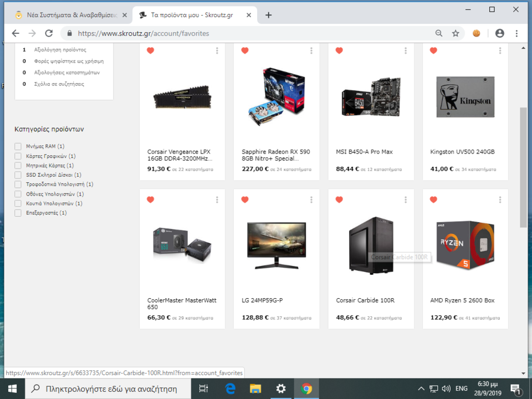Open three-dot menu on Corsair Carbide 100R card
532x399 pixels.
point(406,200)
